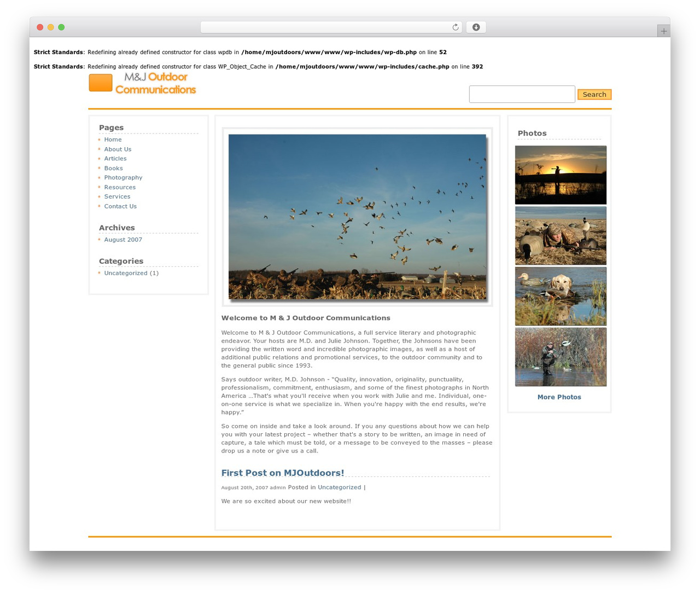Click the Pages sidebar heading
This screenshot has height=593, width=700.
pos(111,127)
